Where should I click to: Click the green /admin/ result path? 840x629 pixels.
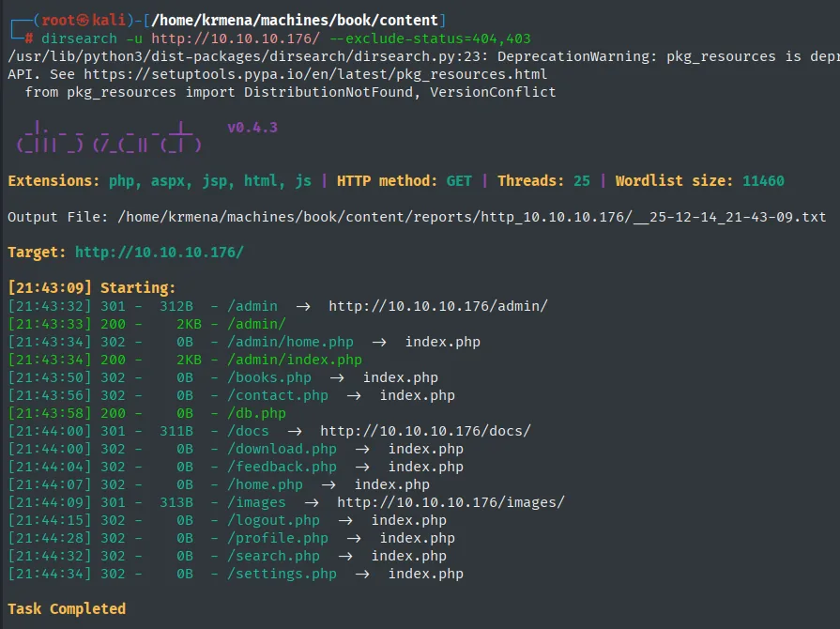[256, 324]
